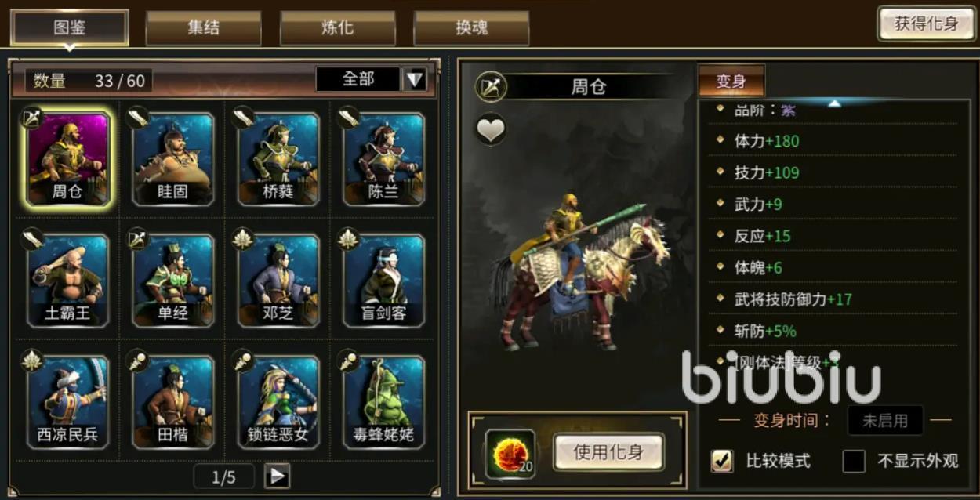Select the 眭固 avatar card
Image resolution: width=980 pixels, height=500 pixels.
pos(172,159)
